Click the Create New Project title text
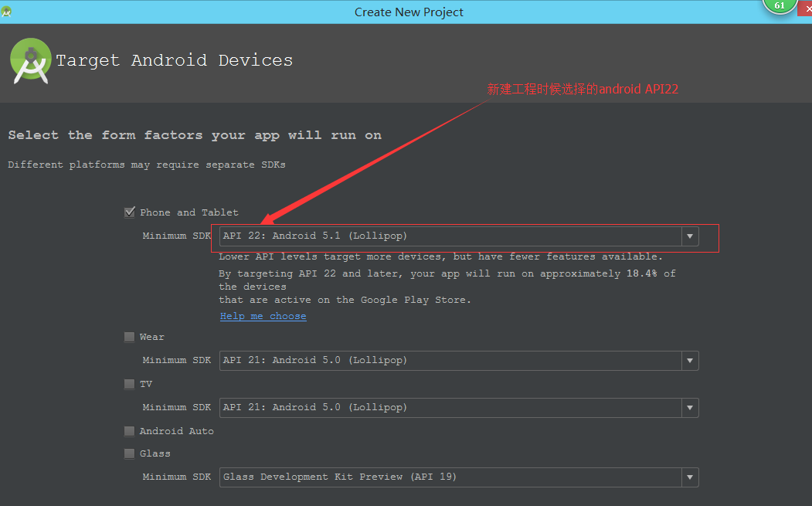The image size is (812, 506). (x=409, y=12)
